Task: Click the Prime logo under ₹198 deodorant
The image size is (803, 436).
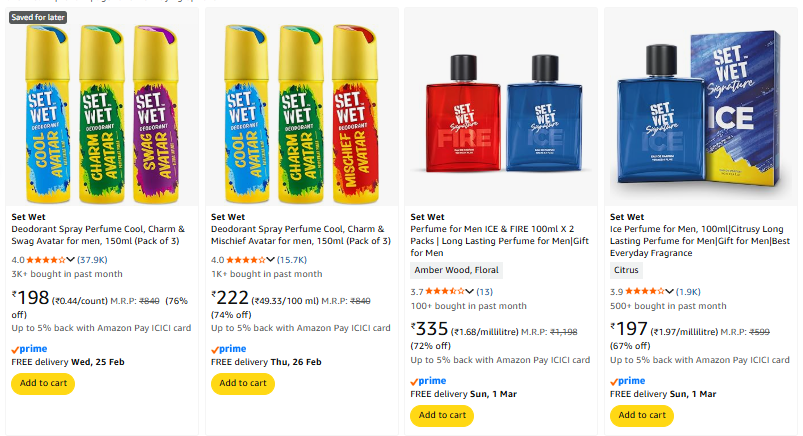Action: 29,349
